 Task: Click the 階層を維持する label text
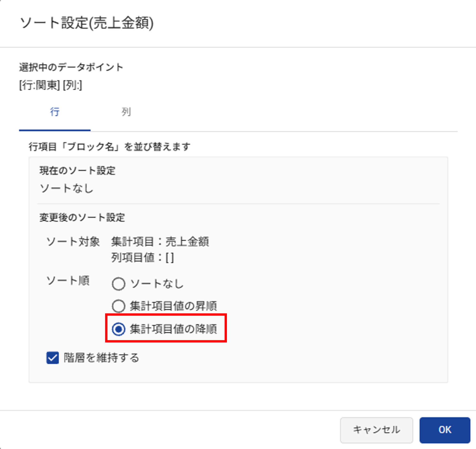point(101,358)
